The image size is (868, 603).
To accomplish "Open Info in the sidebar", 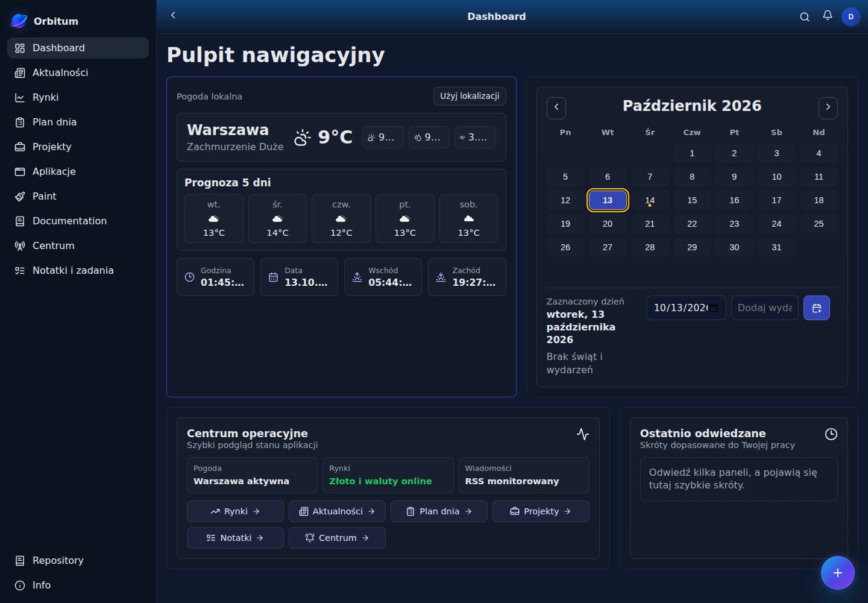I will coord(78,586).
